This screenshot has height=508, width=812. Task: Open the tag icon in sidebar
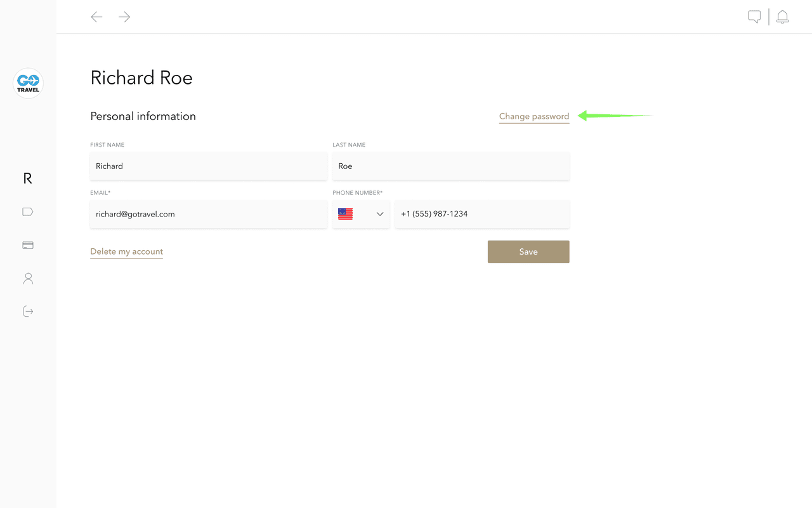[x=28, y=212]
